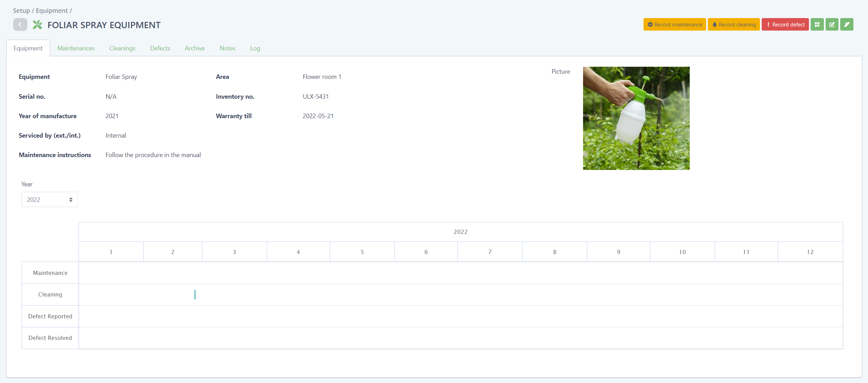868x383 pixels.
Task: Go back using the arrow button
Action: (20, 25)
